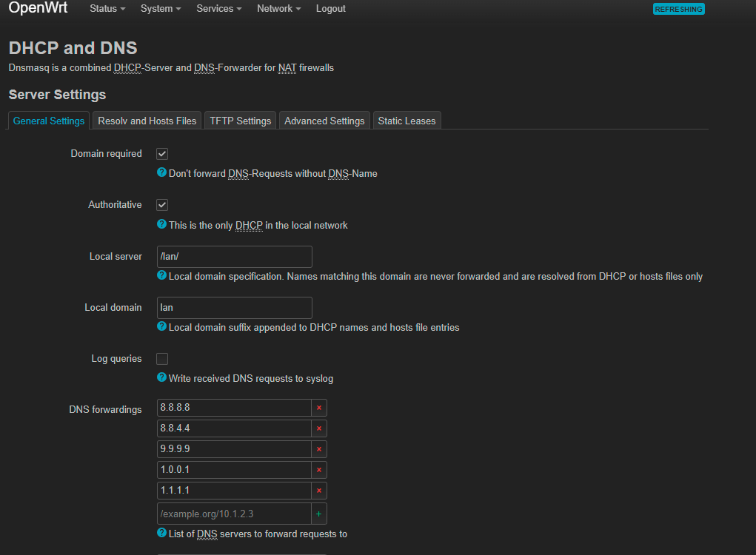Open the Network dropdown menu
Screen dimensions: 756x555
click(278, 9)
